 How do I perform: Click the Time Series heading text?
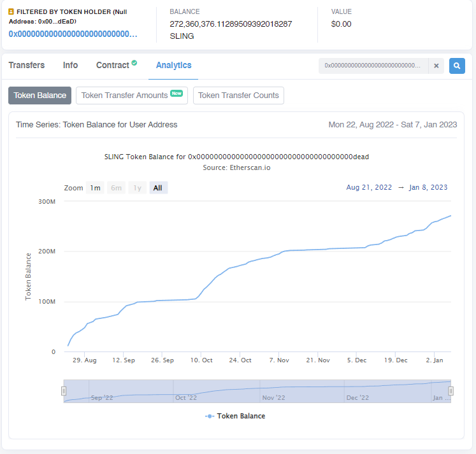click(x=96, y=125)
